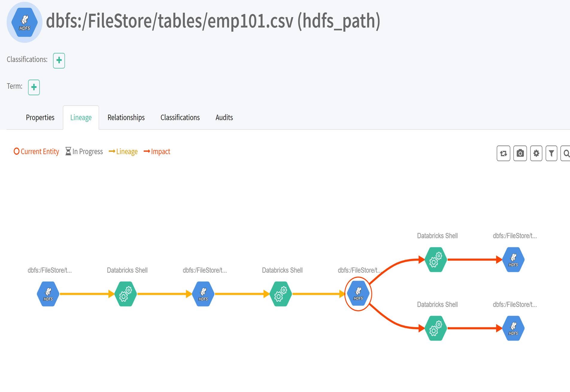Select the leftmost dbfs:/FileStore source node

(x=48, y=294)
